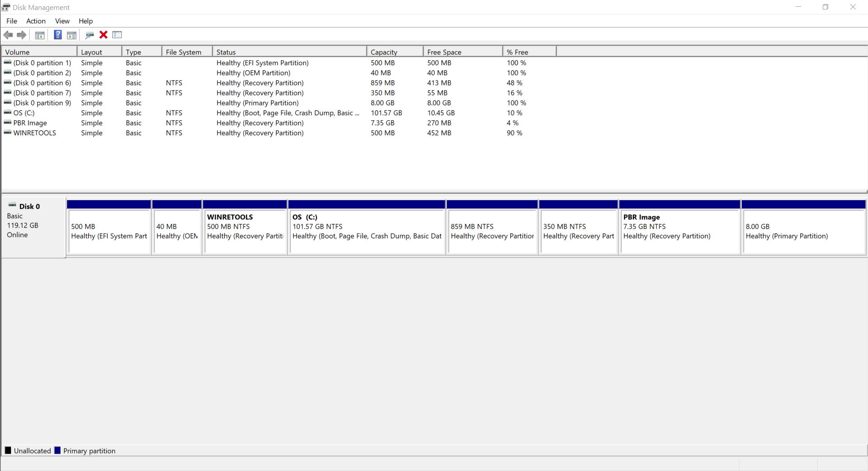Click the OS (C:) volume row icon
Viewport: 868px width, 471px height.
coord(8,113)
